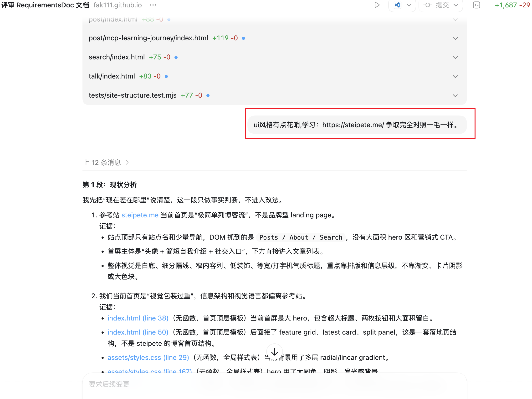The width and height of the screenshot is (532, 399).
Task: Click the scroll-to-bottom arrow button
Action: pos(274,352)
